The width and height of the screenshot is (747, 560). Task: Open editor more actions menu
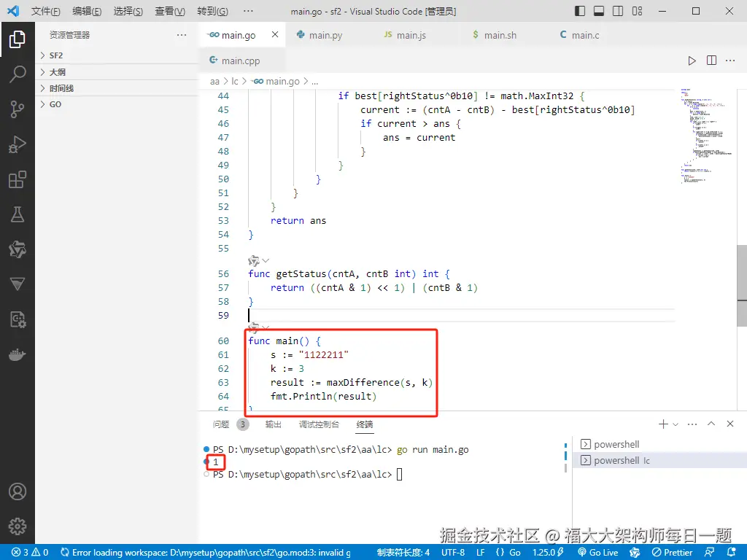730,61
